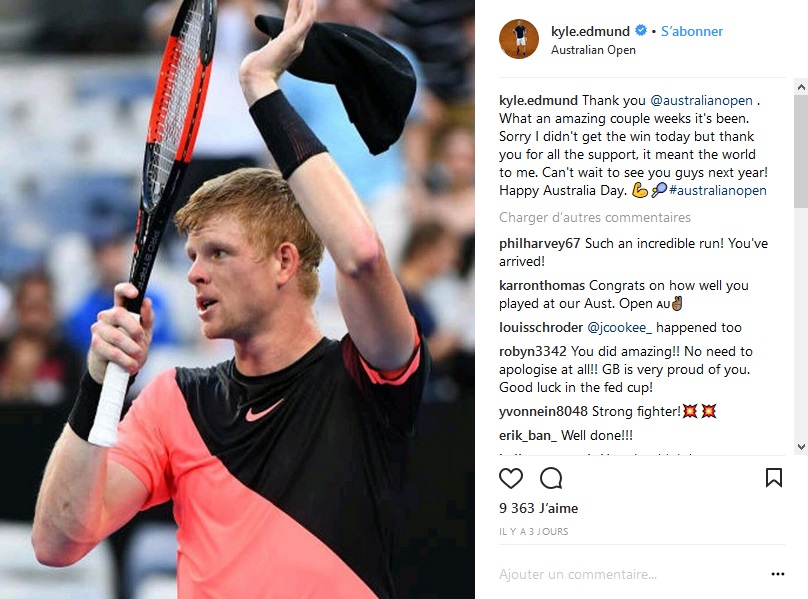Click the blue verified badge next to kyle.edmund

[641, 30]
